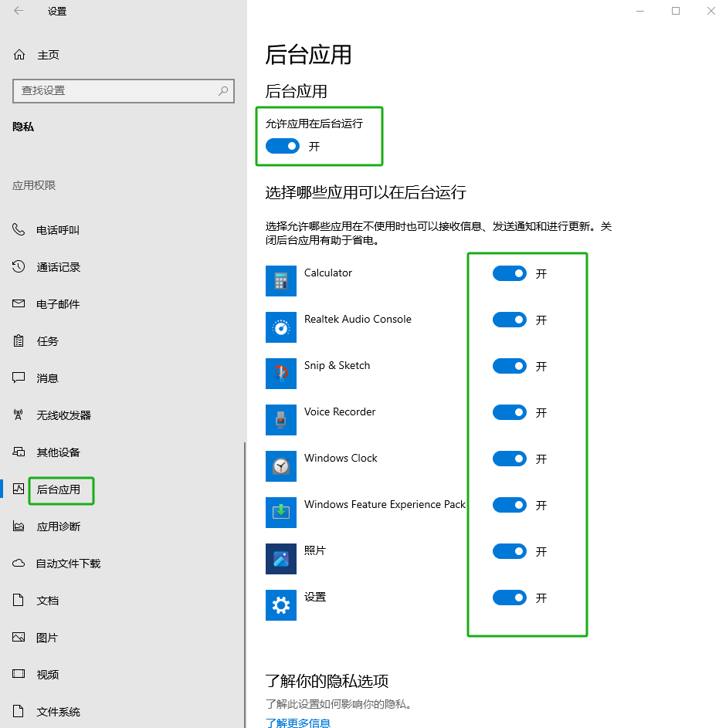Screen dimensions: 719x728
Task: Click the 查找设置 search box
Action: point(116,90)
